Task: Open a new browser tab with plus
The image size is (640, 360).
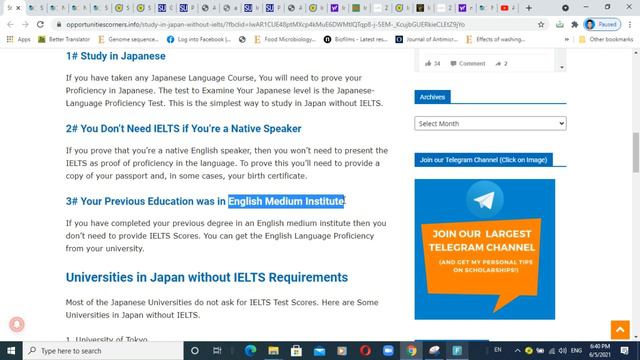Action: pos(529,8)
